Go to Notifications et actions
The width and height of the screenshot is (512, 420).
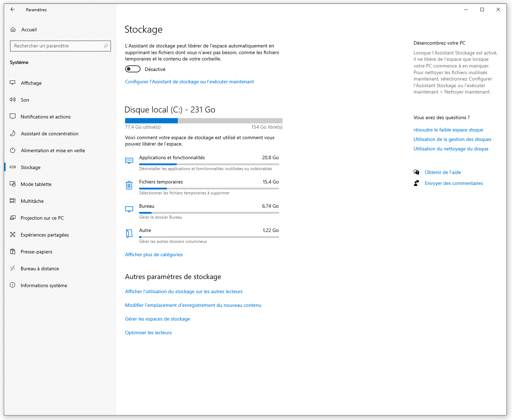46,117
